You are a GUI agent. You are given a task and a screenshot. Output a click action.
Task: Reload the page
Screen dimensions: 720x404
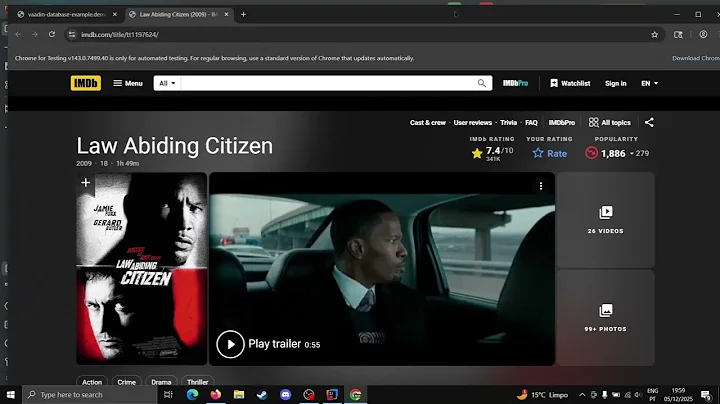click(51, 34)
